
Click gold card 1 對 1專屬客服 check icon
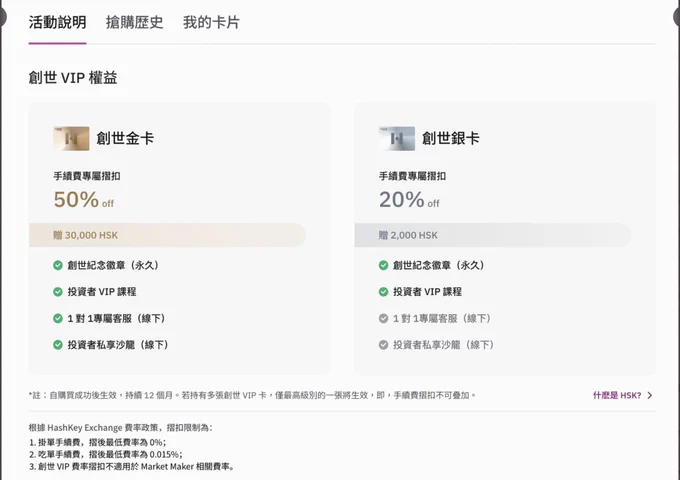pyautogui.click(x=58, y=318)
